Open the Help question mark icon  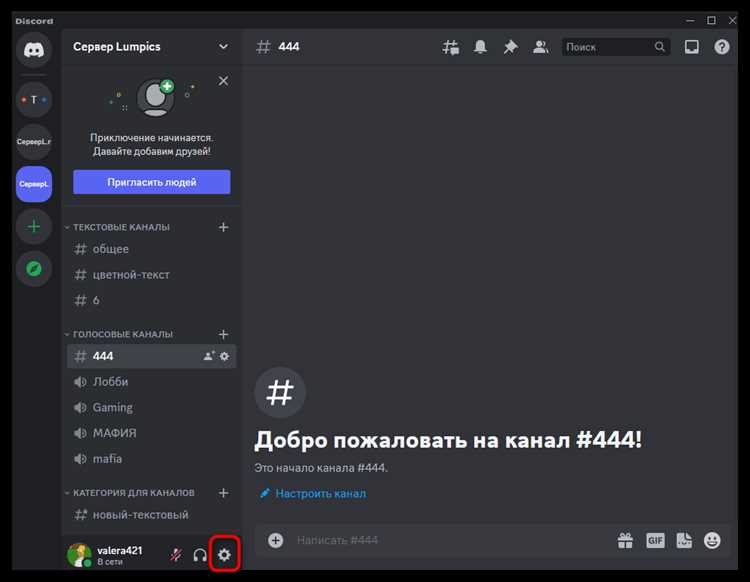pos(722,47)
